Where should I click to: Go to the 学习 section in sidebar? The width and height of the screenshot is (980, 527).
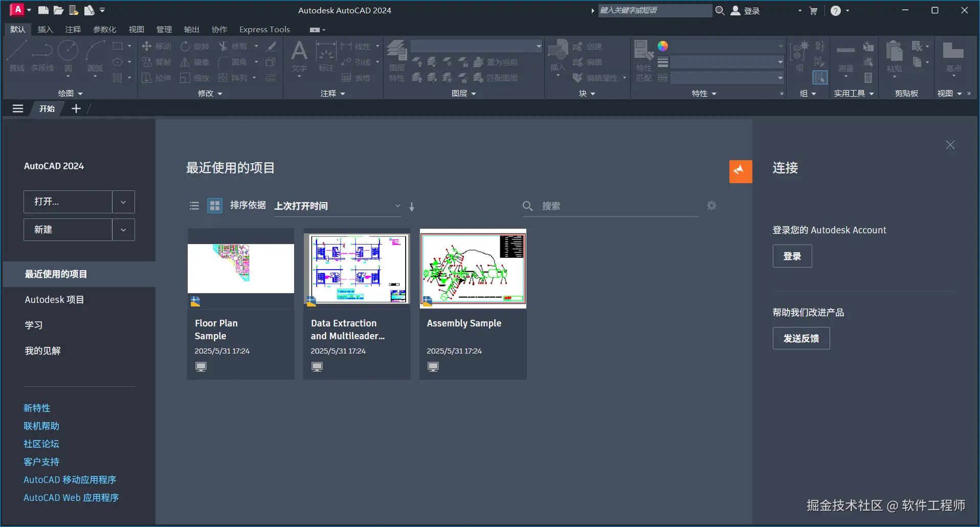(x=34, y=325)
